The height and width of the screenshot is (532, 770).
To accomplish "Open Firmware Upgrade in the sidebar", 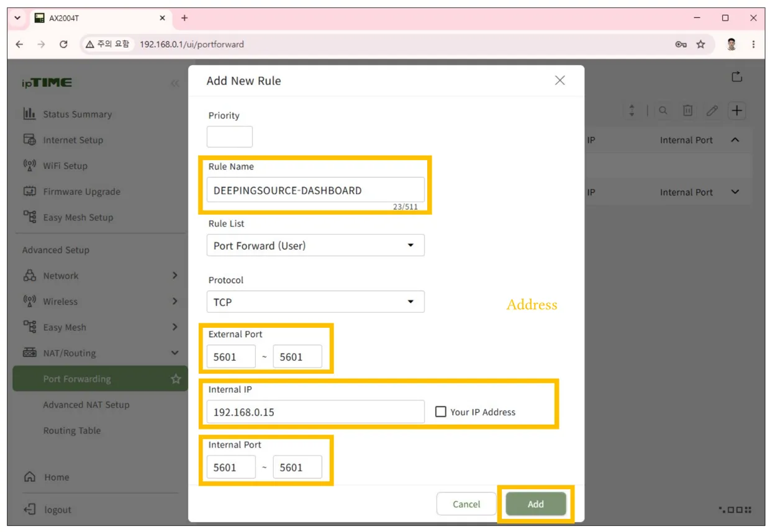I will click(81, 192).
